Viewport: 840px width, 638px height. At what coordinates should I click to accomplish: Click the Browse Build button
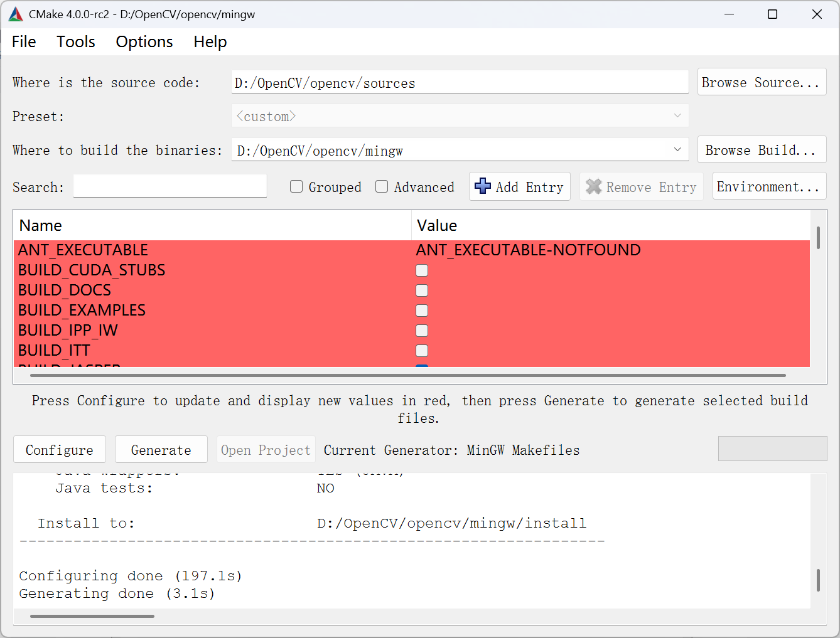[x=762, y=150]
